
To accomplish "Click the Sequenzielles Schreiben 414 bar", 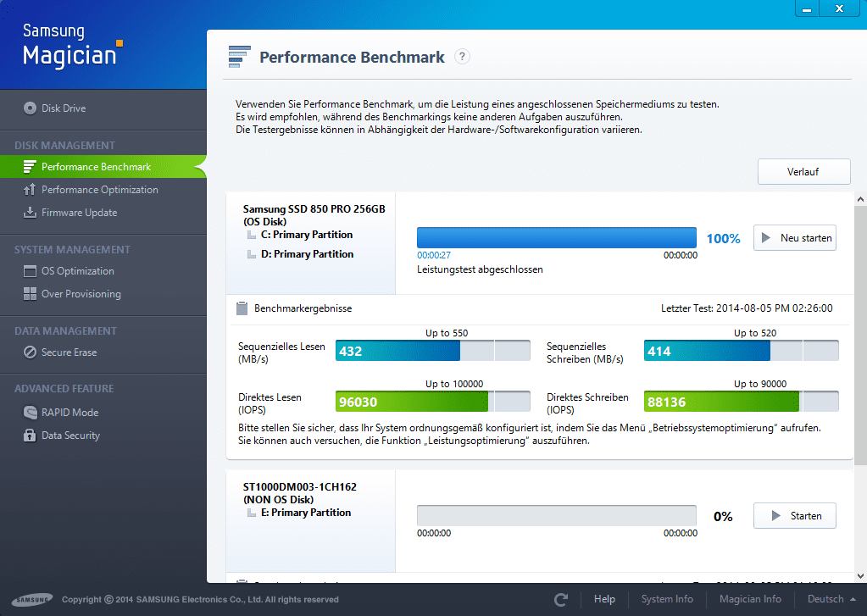I will click(x=741, y=351).
